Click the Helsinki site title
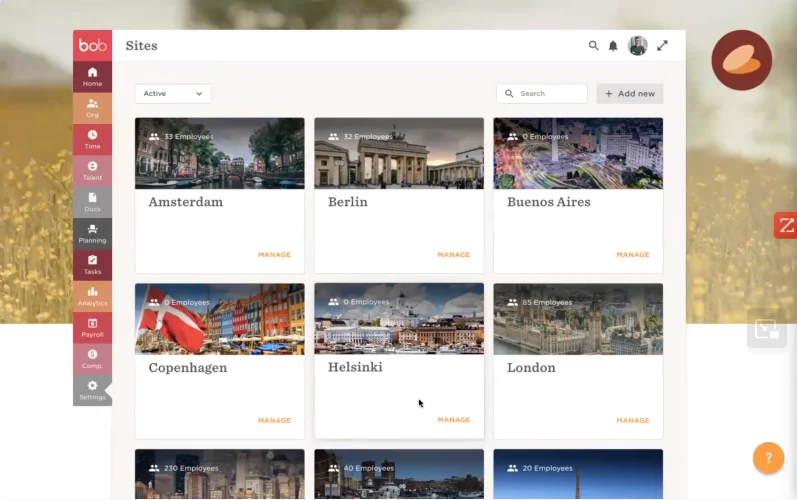The width and height of the screenshot is (797, 500). tap(355, 367)
